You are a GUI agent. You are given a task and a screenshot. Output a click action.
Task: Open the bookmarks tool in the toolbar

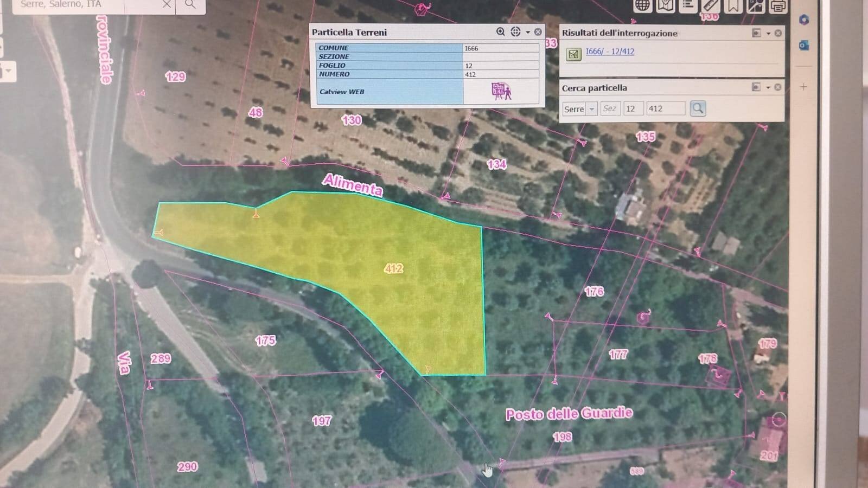[733, 5]
